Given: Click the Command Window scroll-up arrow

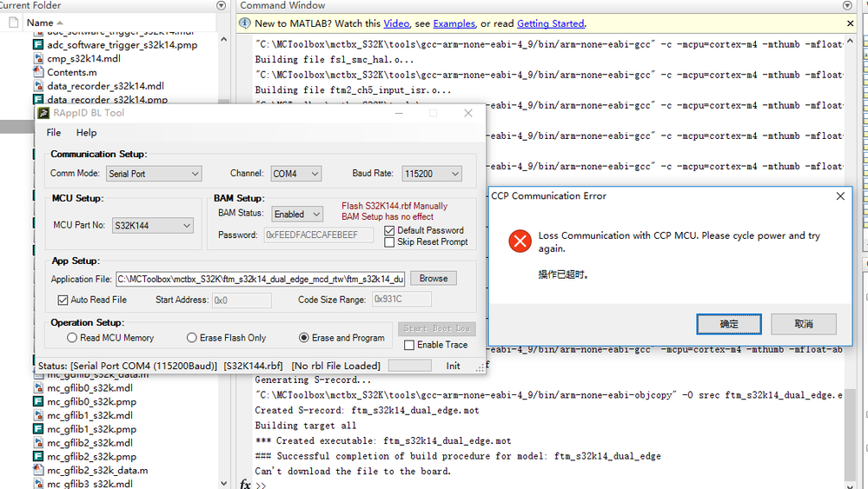Looking at the screenshot, I should pyautogui.click(x=851, y=41).
